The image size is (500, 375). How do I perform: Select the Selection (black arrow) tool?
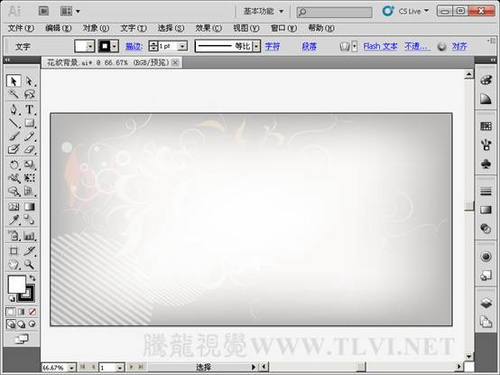(x=13, y=81)
